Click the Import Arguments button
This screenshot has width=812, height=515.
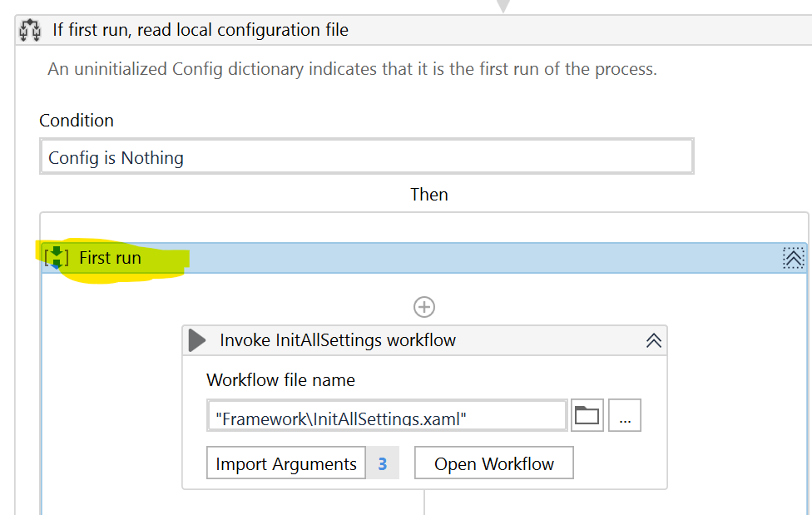(x=286, y=463)
